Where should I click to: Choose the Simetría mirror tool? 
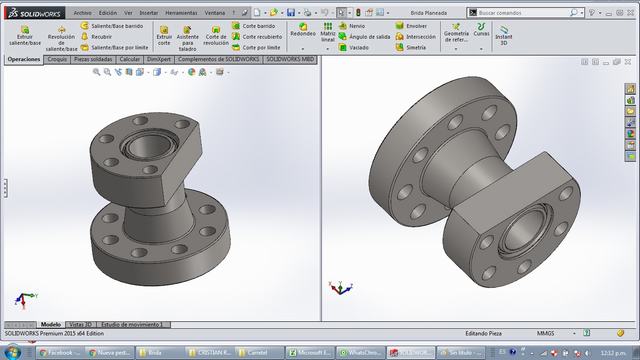[x=411, y=47]
